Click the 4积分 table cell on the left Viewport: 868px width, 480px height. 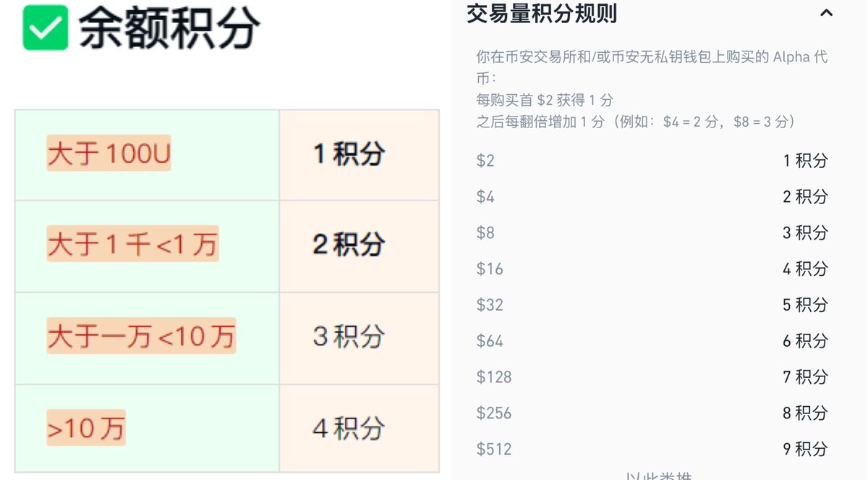point(359,429)
